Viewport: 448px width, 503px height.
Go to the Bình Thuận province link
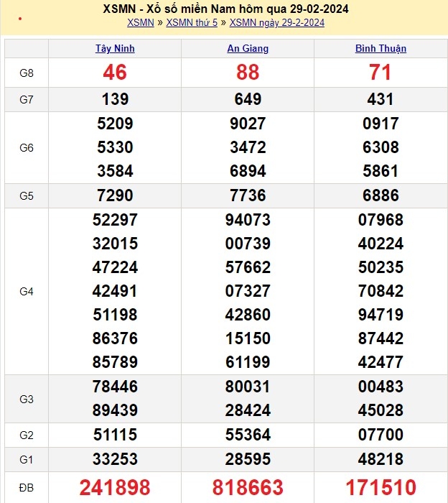[381, 48]
